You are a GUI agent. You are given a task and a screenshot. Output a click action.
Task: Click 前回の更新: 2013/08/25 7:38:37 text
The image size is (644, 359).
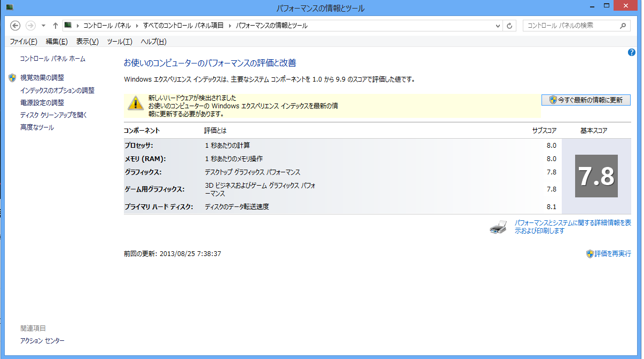point(172,254)
